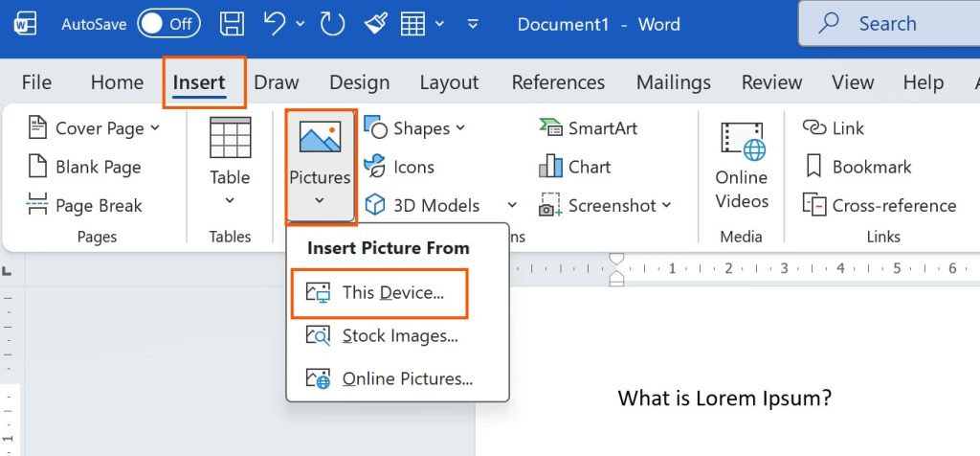Screen dimensions: 980x456
Task: Insert a SmartArt graphic
Action: click(589, 128)
